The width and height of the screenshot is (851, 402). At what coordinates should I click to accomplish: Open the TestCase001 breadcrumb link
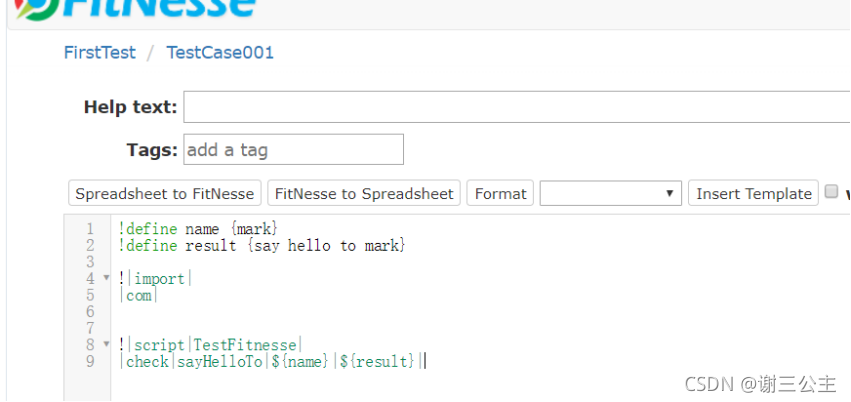[x=220, y=53]
